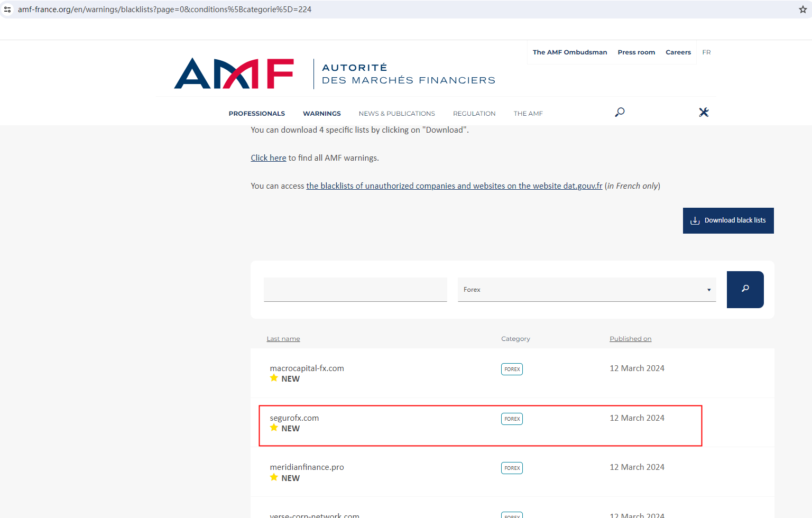Sort the list by Last name

coord(283,339)
